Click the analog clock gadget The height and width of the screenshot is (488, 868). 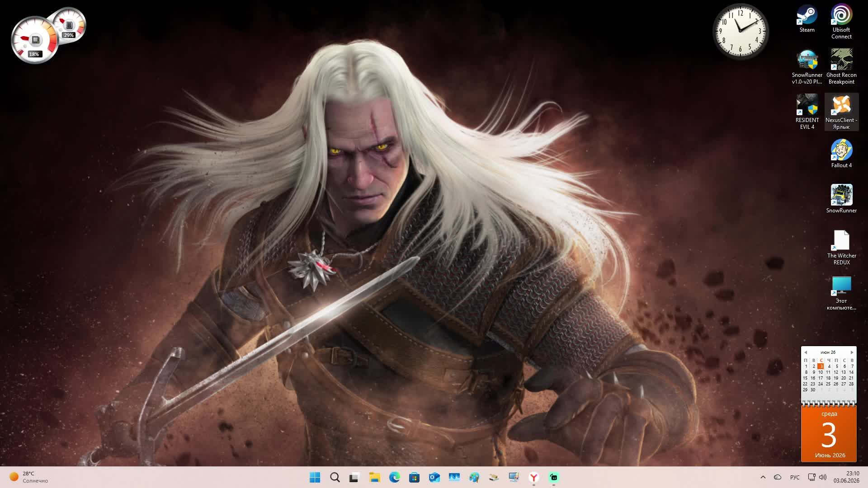[x=741, y=31]
